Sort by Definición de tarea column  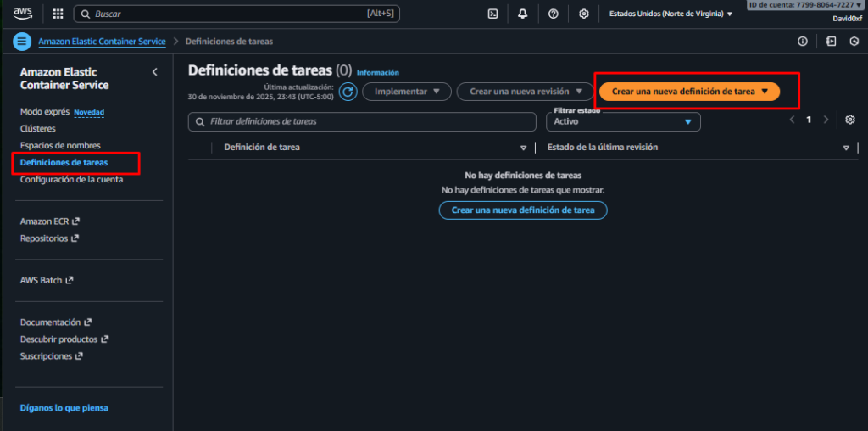261,148
